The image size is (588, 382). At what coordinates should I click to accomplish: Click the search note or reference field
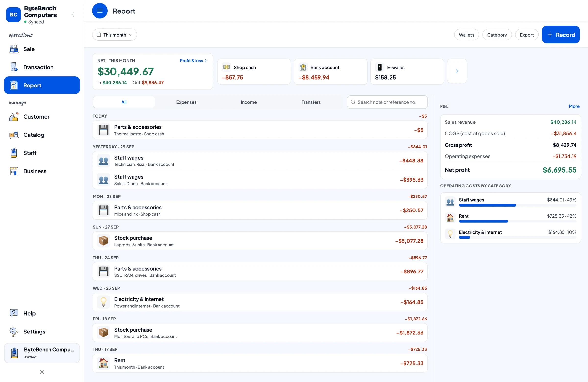(x=387, y=102)
